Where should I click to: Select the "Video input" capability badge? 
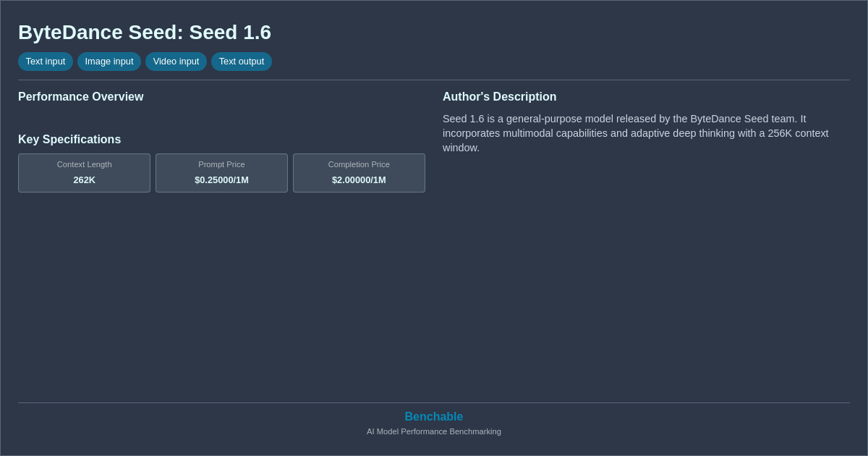pos(176,62)
